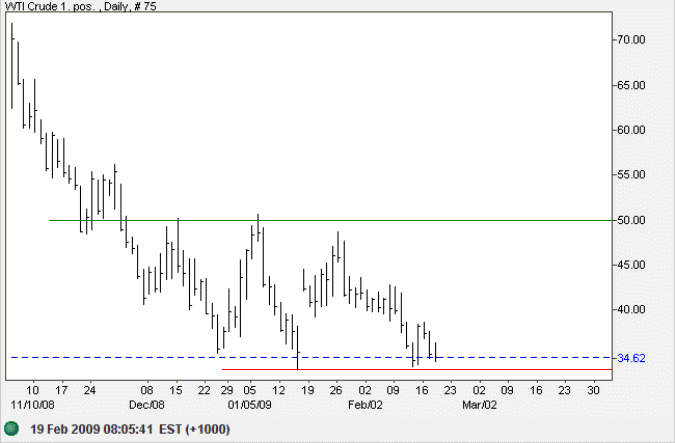This screenshot has width=675, height=443.
Task: Click the Dec/08 date label
Action: click(147, 405)
